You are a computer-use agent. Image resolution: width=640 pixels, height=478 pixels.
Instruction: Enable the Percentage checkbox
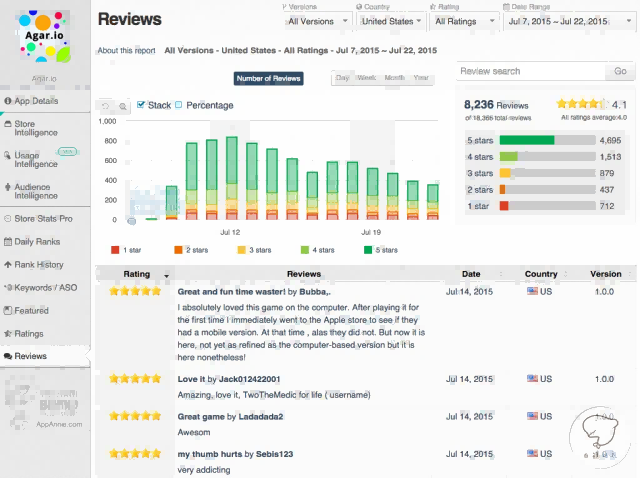click(178, 105)
